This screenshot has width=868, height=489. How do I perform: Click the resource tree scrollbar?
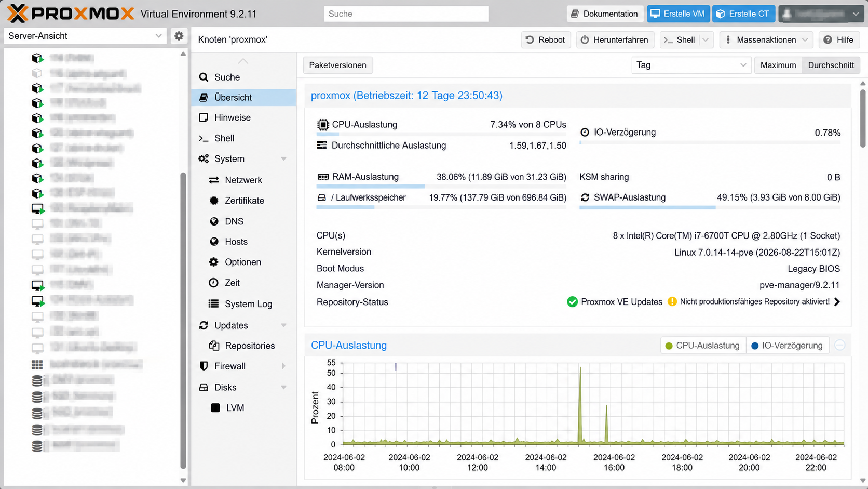click(x=183, y=320)
